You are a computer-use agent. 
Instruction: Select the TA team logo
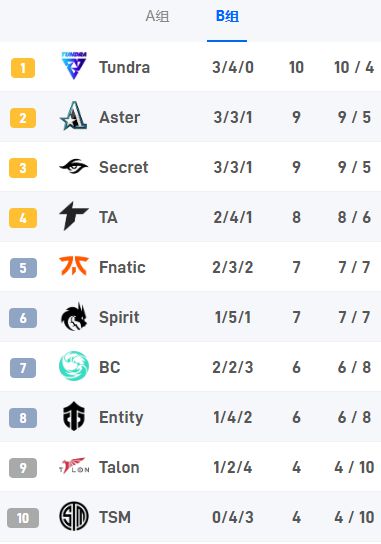(x=74, y=216)
